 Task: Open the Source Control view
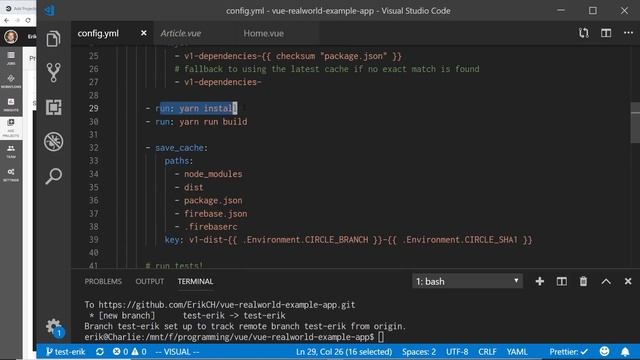53,73
